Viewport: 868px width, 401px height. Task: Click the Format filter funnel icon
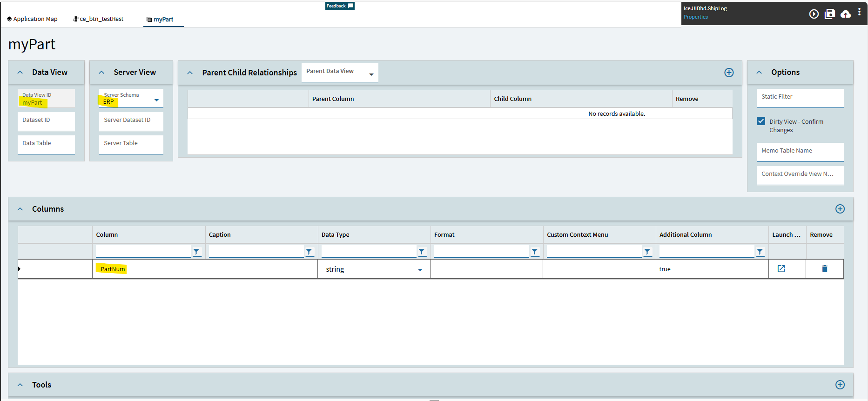pos(535,252)
